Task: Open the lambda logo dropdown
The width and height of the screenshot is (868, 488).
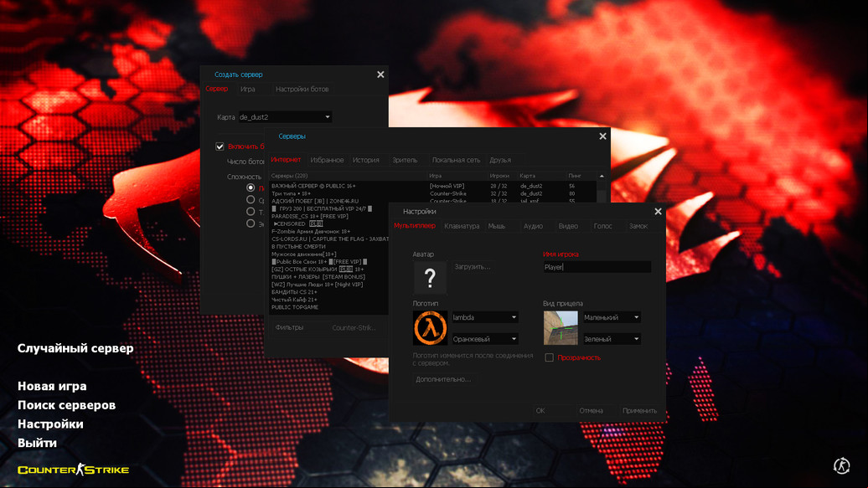Action: click(485, 317)
